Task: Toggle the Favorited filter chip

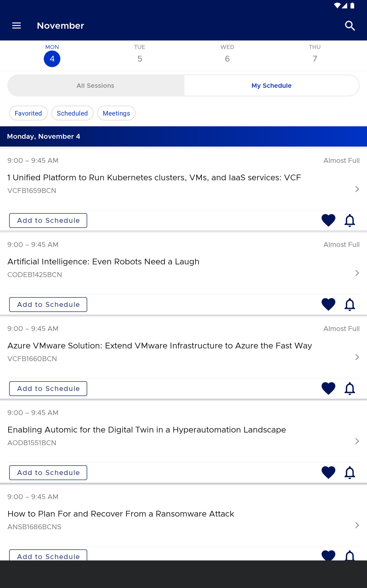Action: [x=28, y=113]
